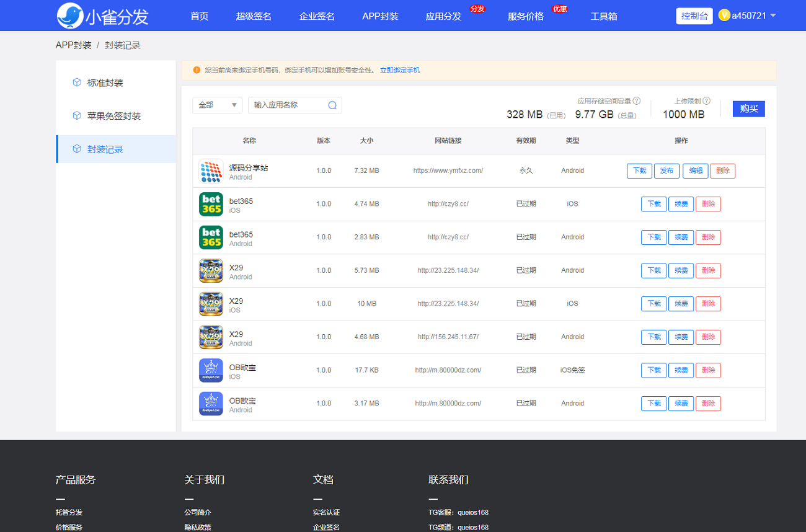Click the user avatar badge icon
The height and width of the screenshot is (532, 806).
coord(724,16)
